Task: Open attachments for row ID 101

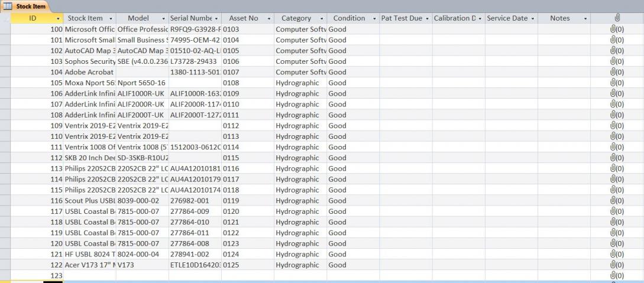Action: [617, 40]
